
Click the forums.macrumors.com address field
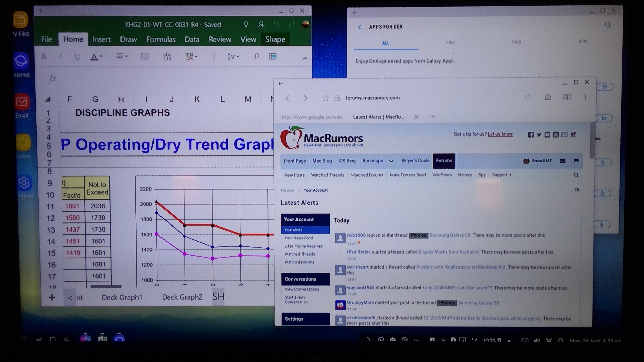(x=373, y=98)
